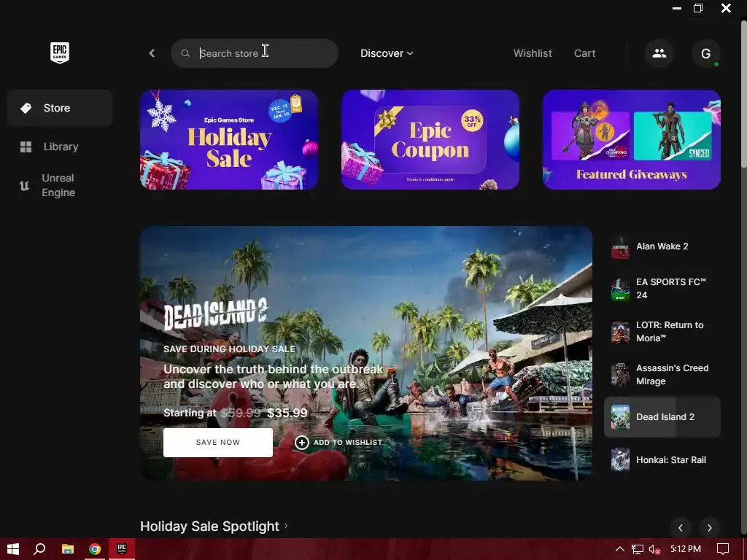Open the Friends list icon
This screenshot has height=560, width=747.
659,53
